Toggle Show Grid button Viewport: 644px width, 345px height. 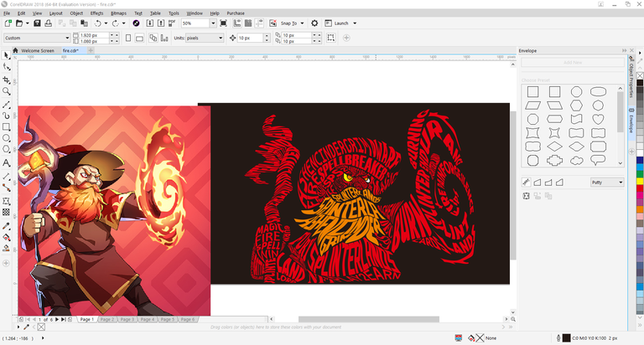248,23
